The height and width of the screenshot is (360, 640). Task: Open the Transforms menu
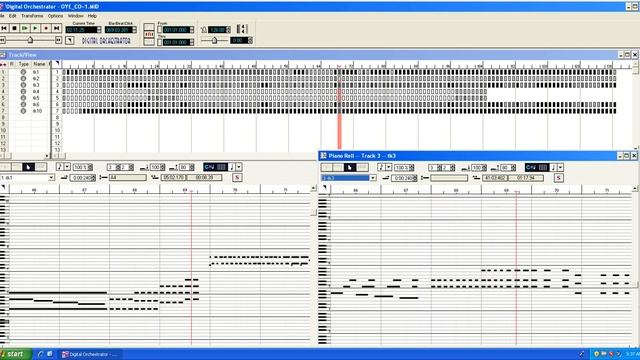pyautogui.click(x=32, y=16)
